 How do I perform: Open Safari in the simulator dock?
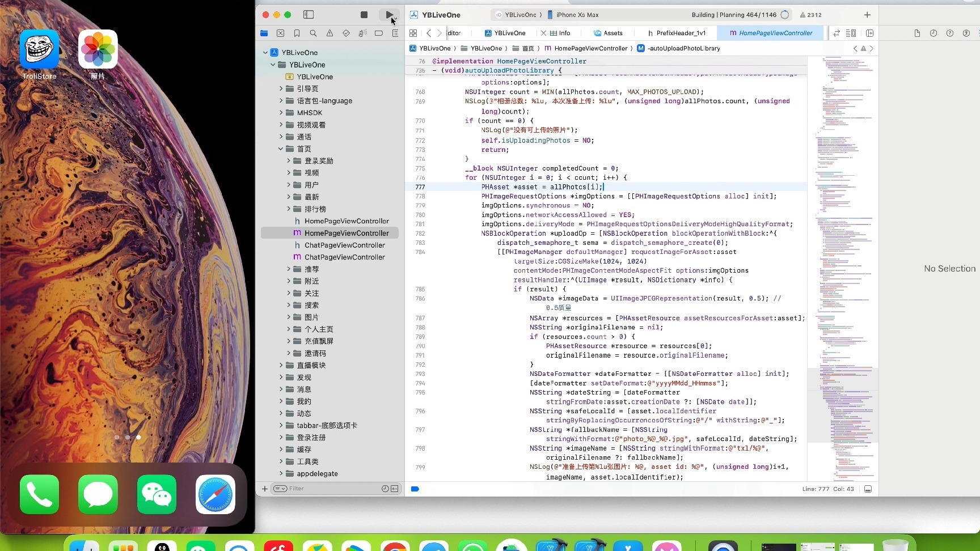pyautogui.click(x=216, y=494)
